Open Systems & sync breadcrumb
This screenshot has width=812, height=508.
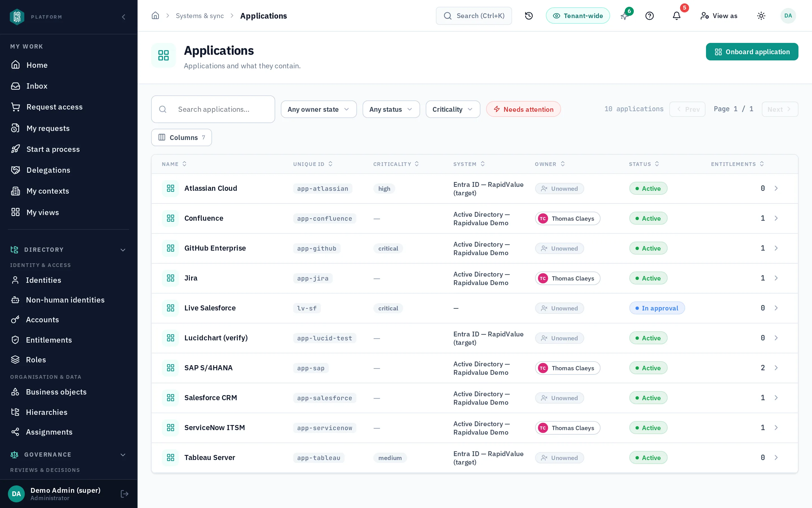point(200,16)
